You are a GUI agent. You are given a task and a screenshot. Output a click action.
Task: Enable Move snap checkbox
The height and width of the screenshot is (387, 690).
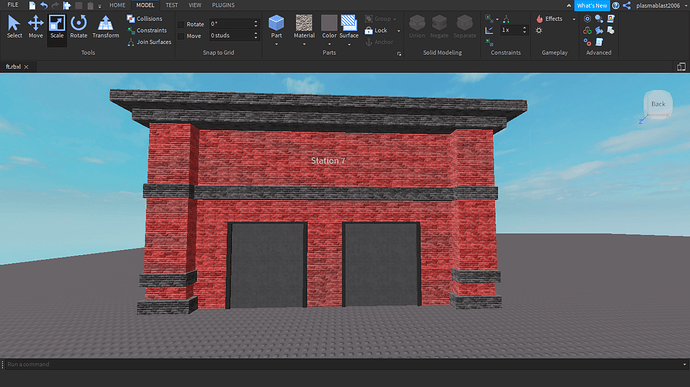(x=181, y=36)
